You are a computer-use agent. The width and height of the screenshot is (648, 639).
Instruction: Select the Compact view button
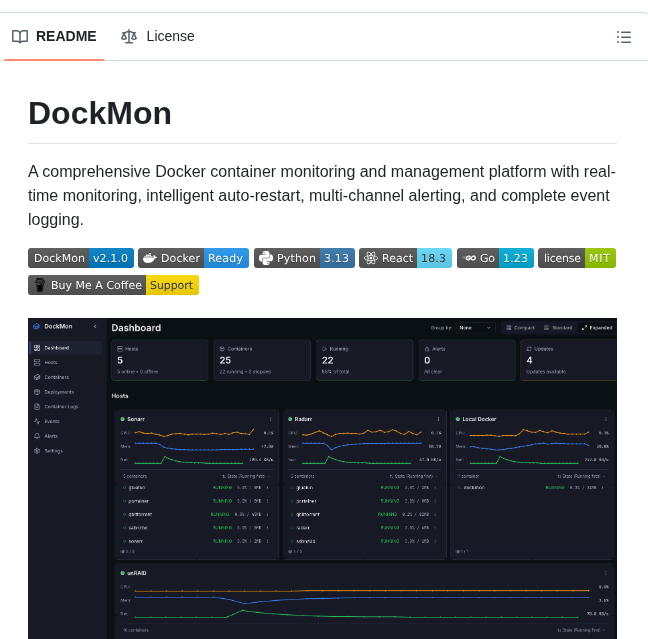(x=520, y=328)
